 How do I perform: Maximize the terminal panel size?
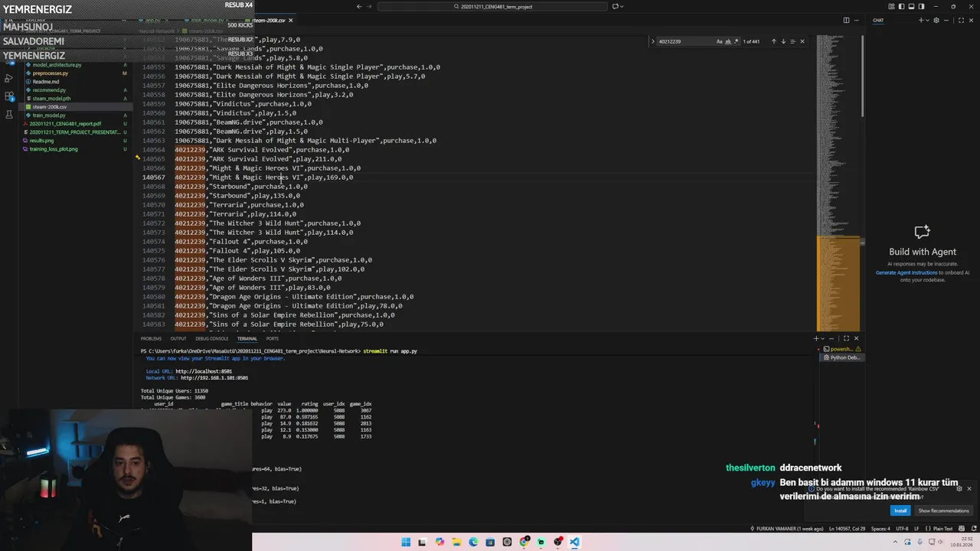point(846,338)
